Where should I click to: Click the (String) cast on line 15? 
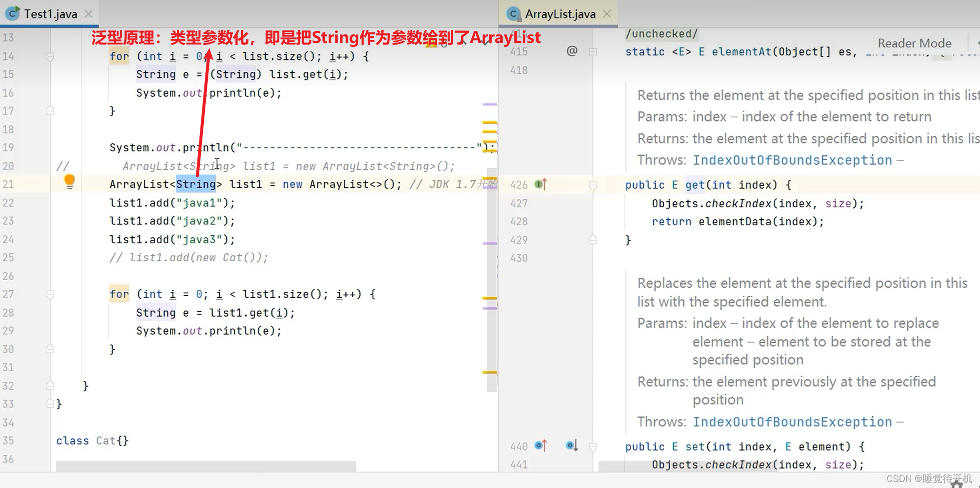[x=235, y=74]
